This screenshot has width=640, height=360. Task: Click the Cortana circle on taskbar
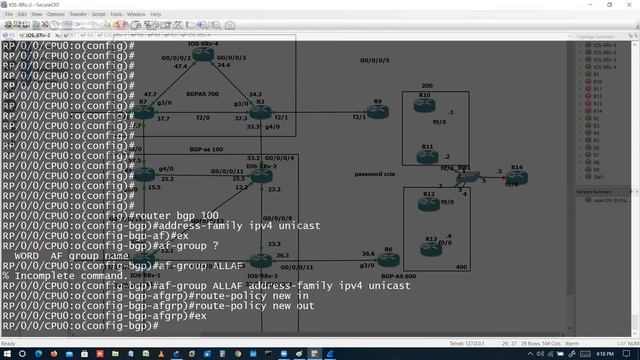pyautogui.click(x=22, y=354)
